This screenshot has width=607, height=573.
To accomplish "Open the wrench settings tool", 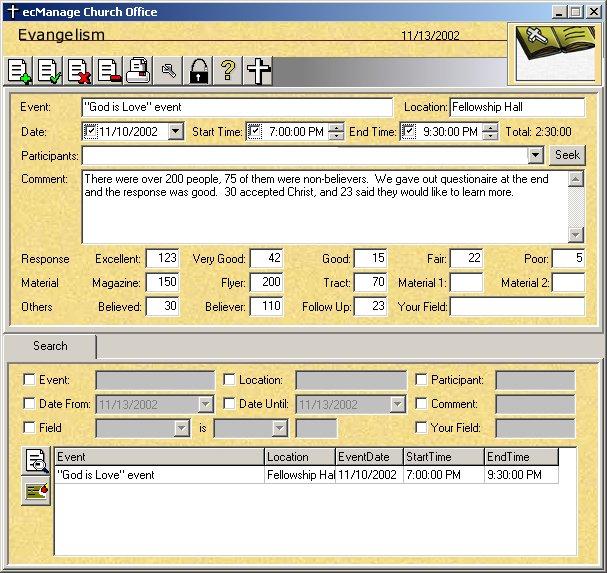I will 168,71.
